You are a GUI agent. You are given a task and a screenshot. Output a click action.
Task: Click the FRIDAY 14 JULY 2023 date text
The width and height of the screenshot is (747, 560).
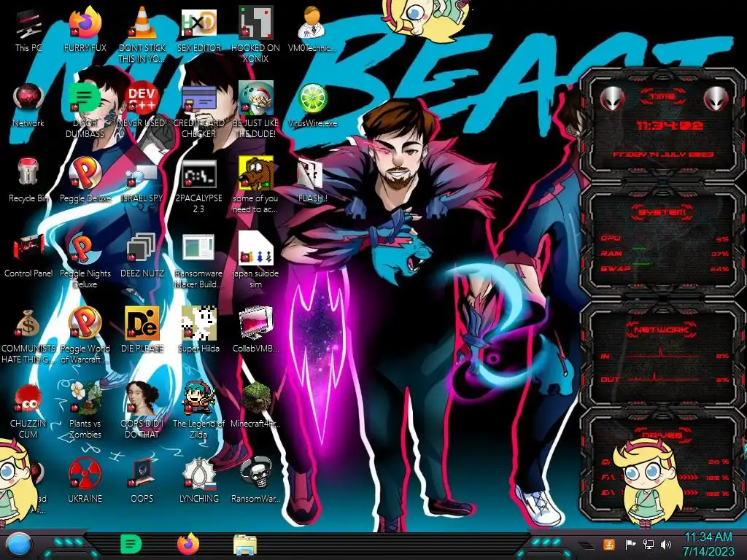click(662, 155)
